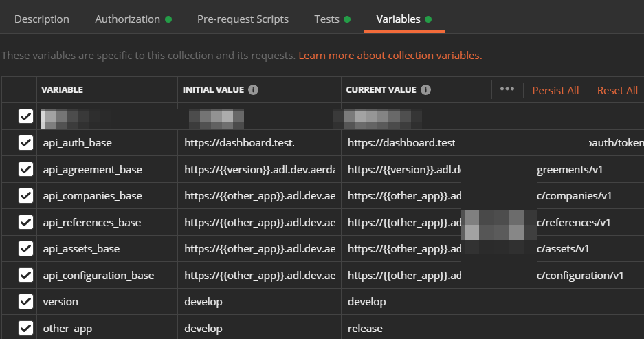
Task: Uncheck the api_assets_base checkbox
Action: pos(25,249)
